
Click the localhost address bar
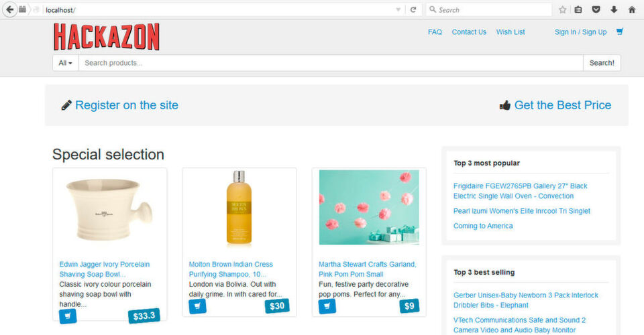217,10
